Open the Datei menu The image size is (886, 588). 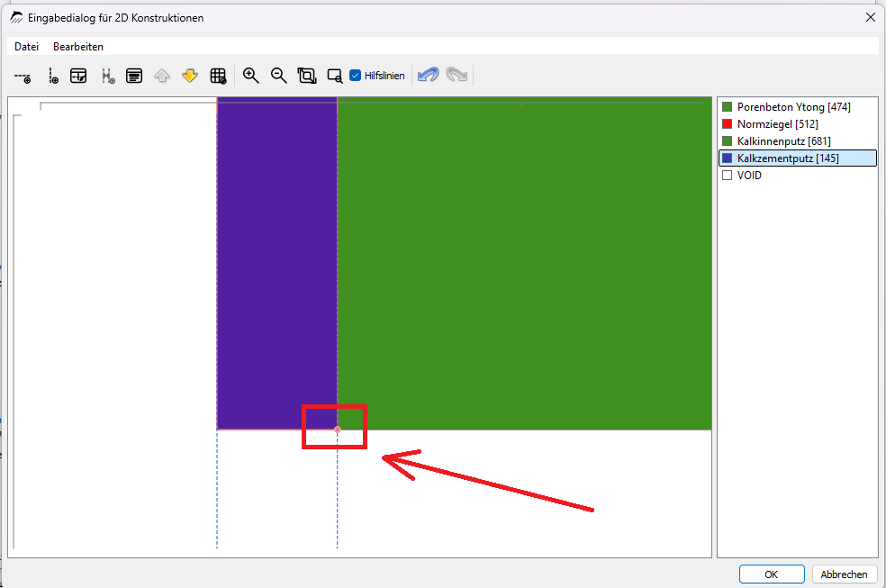pos(26,47)
